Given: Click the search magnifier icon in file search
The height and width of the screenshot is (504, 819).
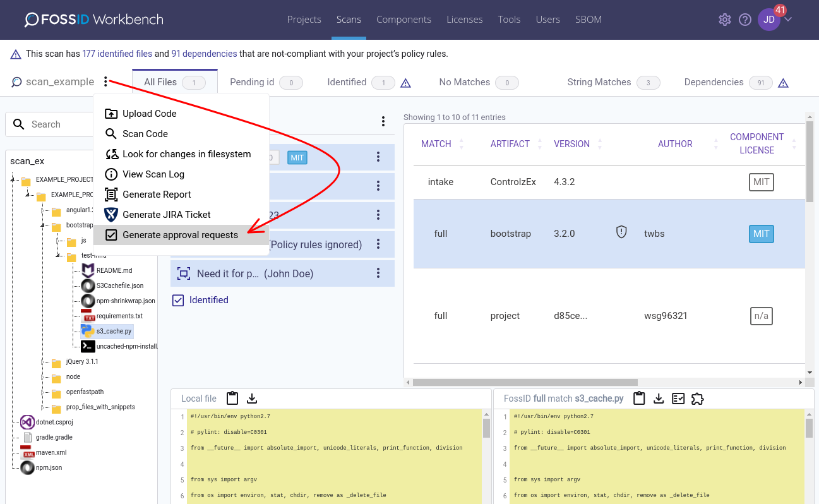Looking at the screenshot, I should click(x=19, y=124).
